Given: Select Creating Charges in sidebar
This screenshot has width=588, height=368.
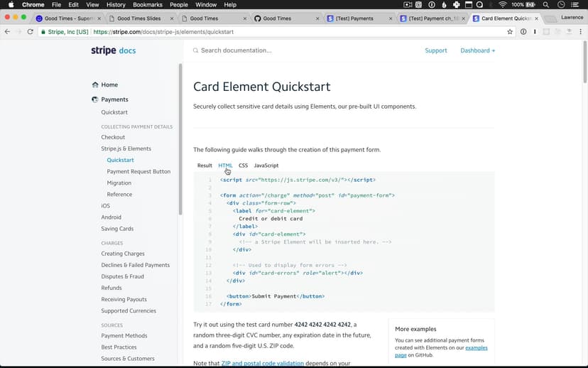Looking at the screenshot, I should pos(123,254).
